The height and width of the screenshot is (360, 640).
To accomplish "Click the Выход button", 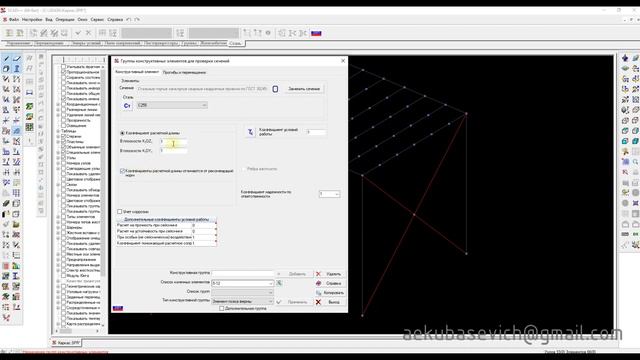I will 329,302.
